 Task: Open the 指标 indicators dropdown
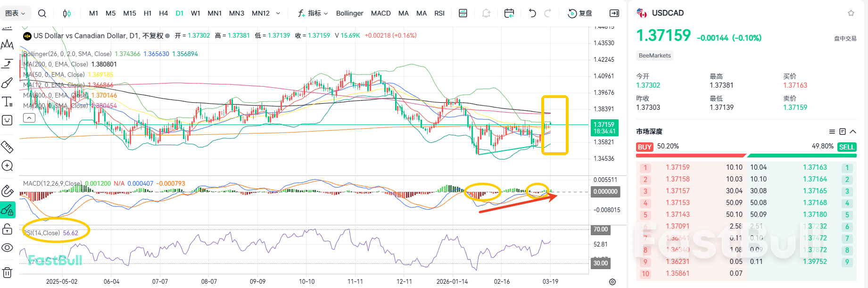pos(313,13)
